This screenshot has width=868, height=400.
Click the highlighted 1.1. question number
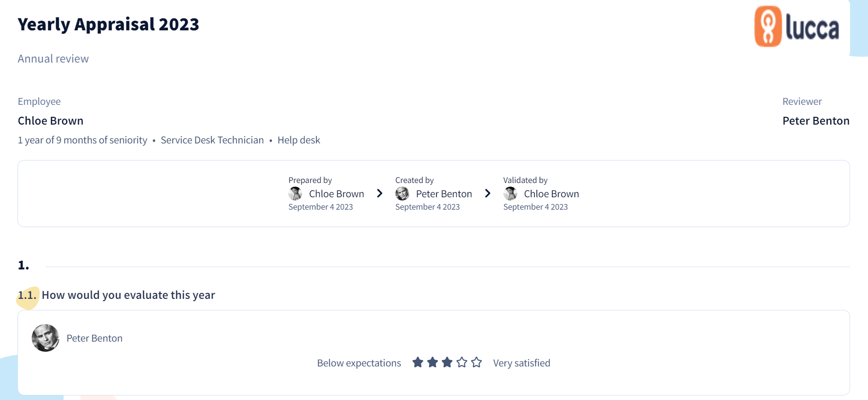(x=27, y=295)
